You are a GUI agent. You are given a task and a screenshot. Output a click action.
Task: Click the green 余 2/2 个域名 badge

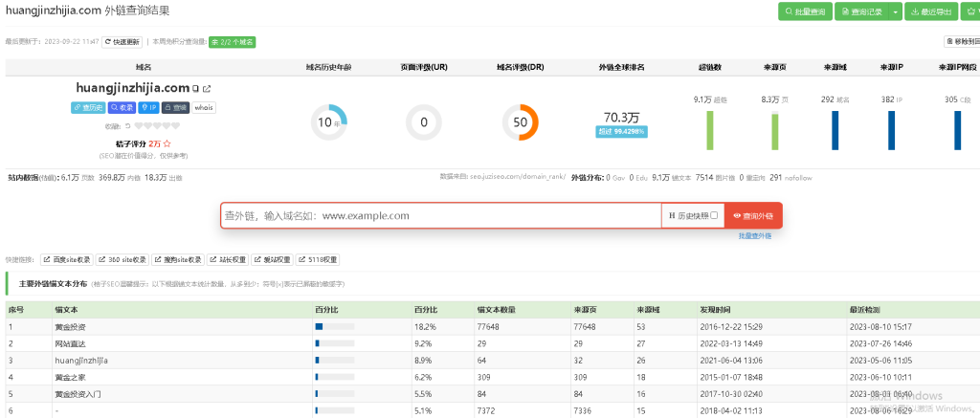(x=233, y=42)
